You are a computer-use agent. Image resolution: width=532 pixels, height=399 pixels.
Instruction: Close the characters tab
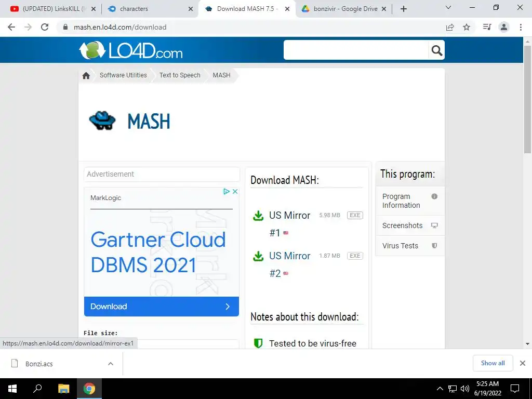click(191, 9)
